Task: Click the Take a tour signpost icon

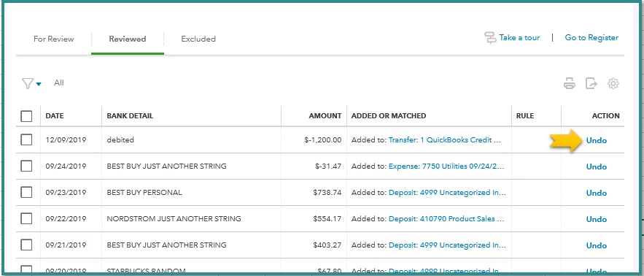Action: pos(490,38)
